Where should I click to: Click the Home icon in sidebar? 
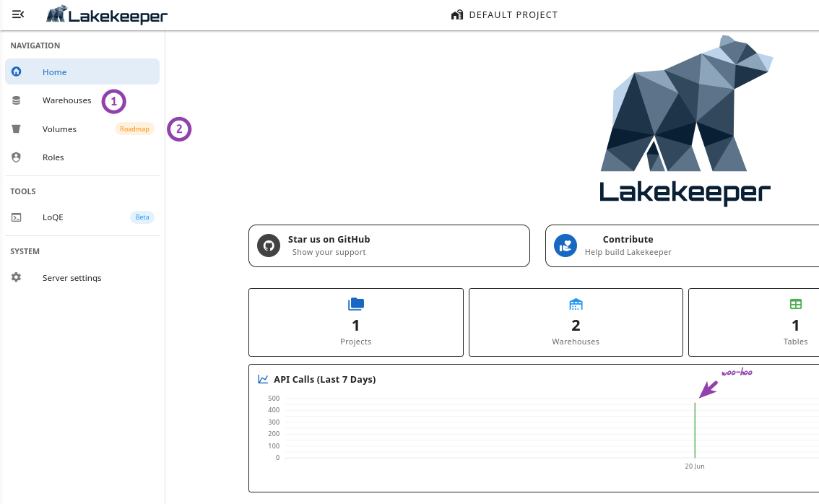16,71
